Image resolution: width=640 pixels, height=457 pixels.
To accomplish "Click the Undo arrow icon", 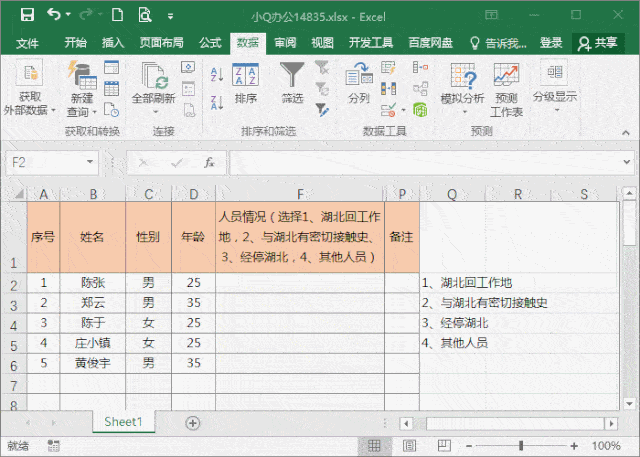I will pyautogui.click(x=53, y=14).
